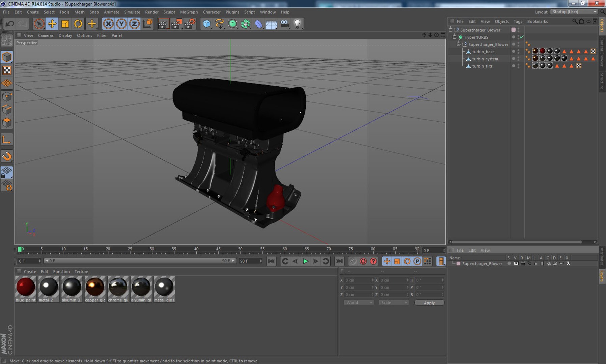
Task: Add a Light object
Action: click(x=297, y=24)
